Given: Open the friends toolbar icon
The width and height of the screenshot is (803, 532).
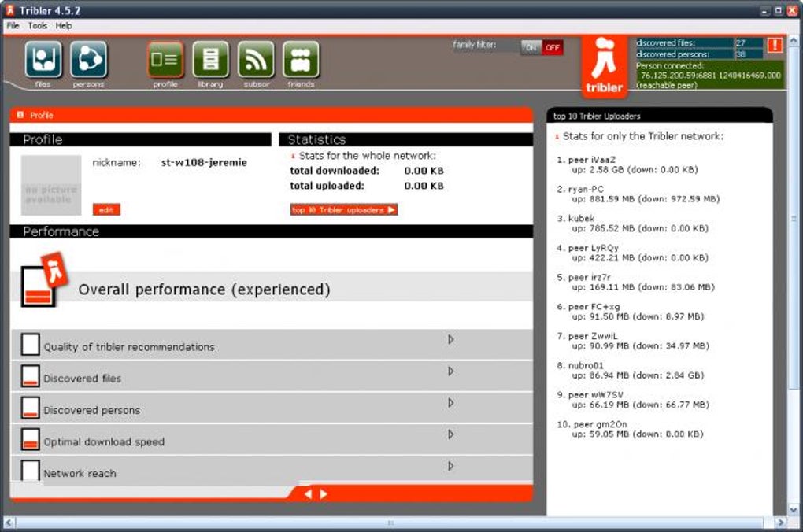Looking at the screenshot, I should 301,59.
